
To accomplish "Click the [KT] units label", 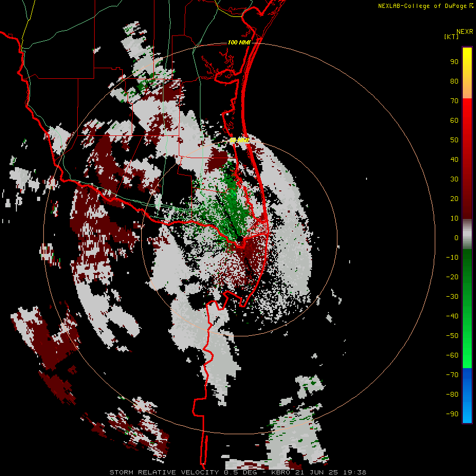I will coord(451,36).
